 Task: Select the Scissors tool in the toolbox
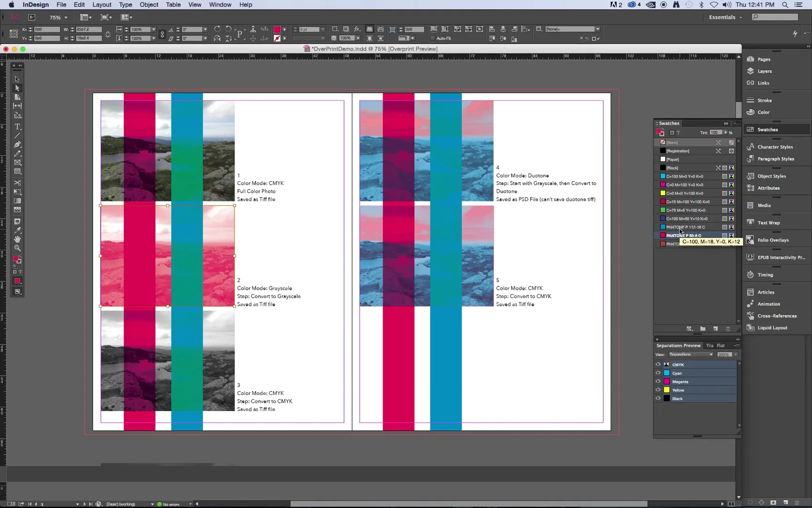pos(17,183)
